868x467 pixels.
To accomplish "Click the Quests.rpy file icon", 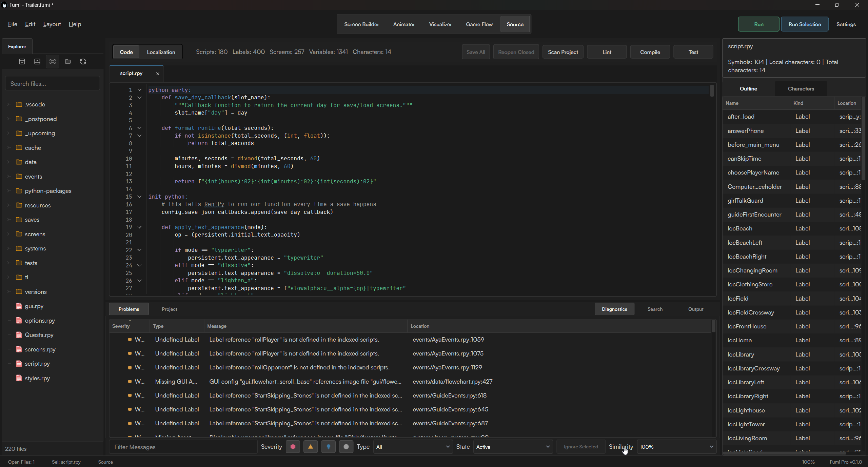I will coord(19,335).
